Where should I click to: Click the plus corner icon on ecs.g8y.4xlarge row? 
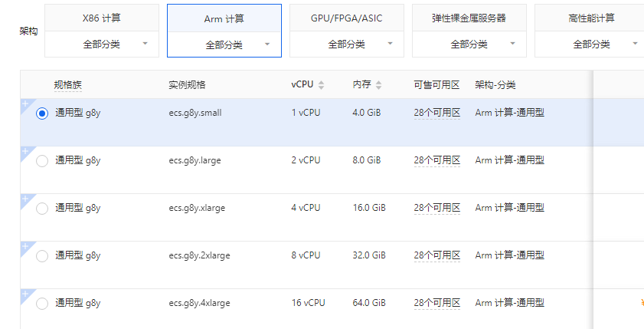25,293
